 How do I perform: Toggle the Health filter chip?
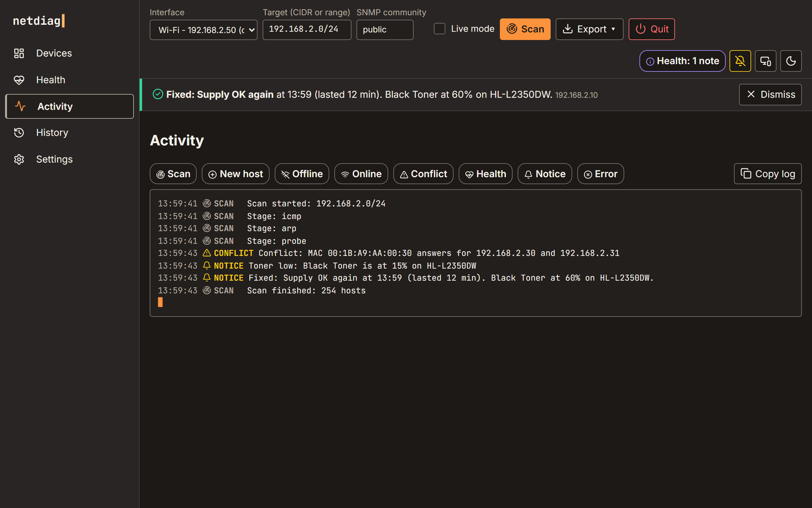pos(485,174)
